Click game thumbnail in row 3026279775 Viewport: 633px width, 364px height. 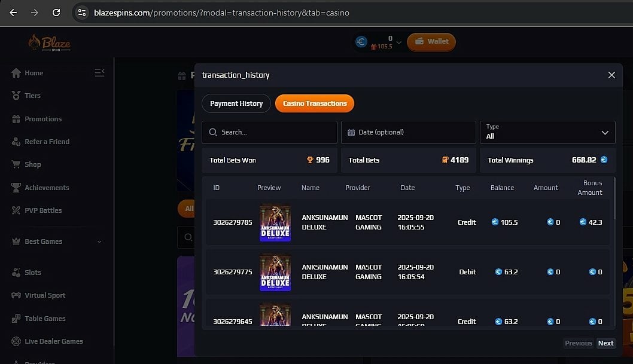tap(275, 272)
